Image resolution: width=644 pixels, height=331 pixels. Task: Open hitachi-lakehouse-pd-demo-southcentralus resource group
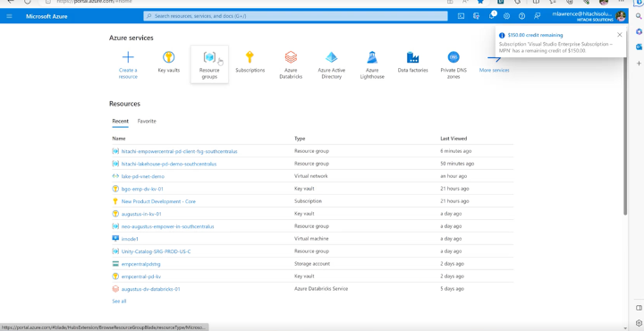[169, 164]
